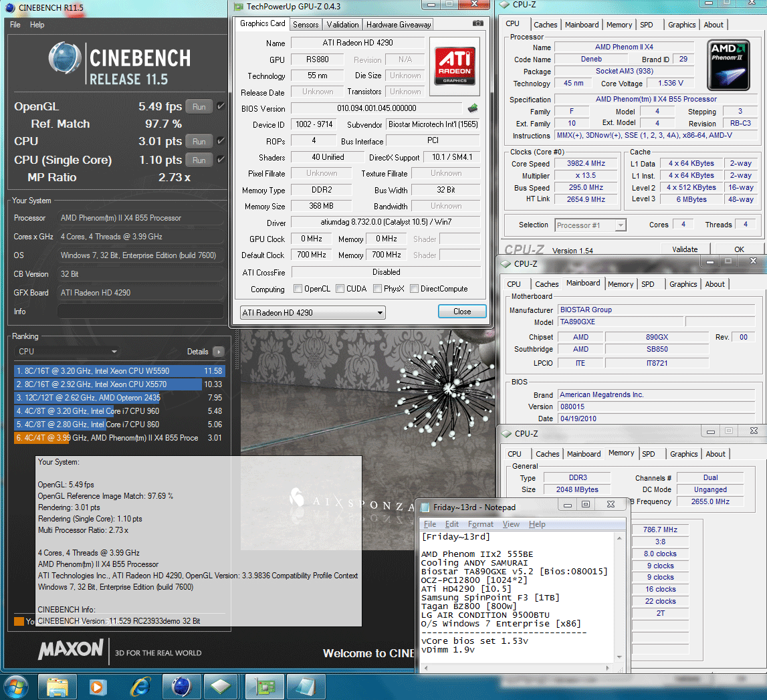Viewport: 767px width, 700px height.
Task: Open the Cinebench Help menu
Action: pos(37,25)
